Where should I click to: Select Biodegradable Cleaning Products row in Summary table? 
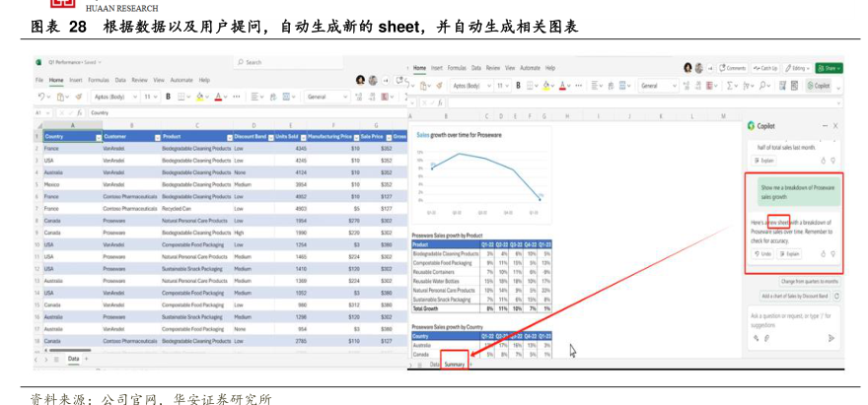coord(481,254)
